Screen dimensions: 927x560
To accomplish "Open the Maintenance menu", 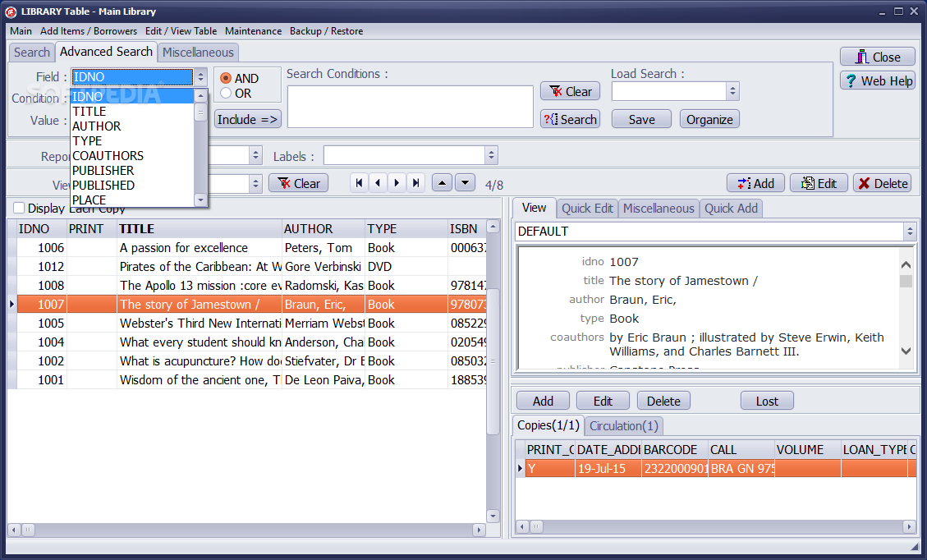I will coord(253,30).
